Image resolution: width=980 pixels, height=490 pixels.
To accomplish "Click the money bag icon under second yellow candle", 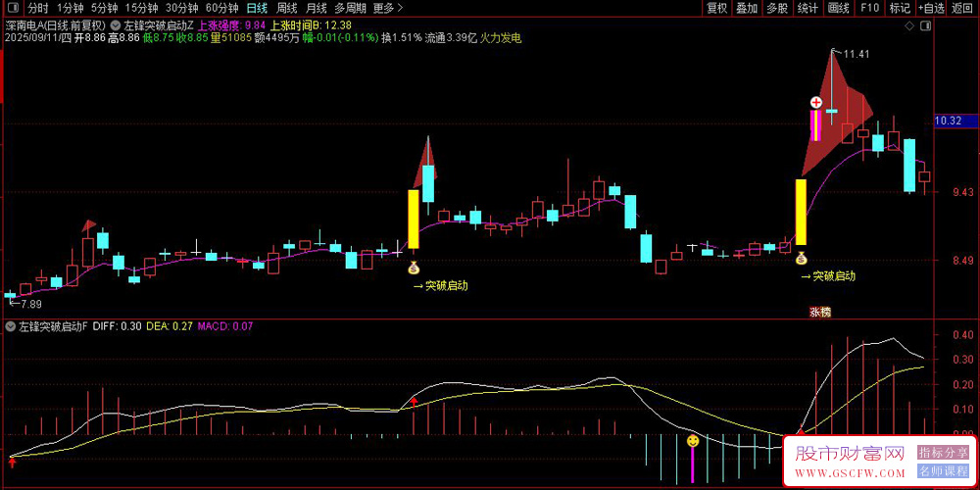I will (801, 257).
